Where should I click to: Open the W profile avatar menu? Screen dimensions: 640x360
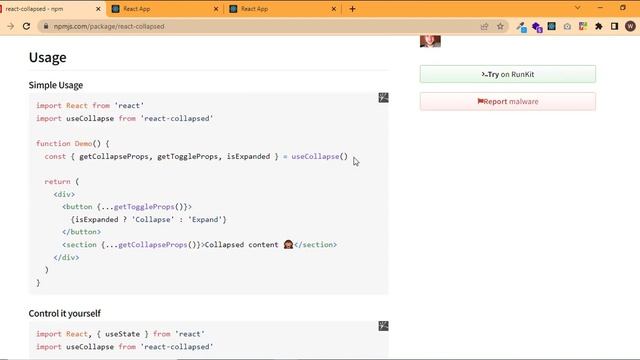(x=630, y=27)
